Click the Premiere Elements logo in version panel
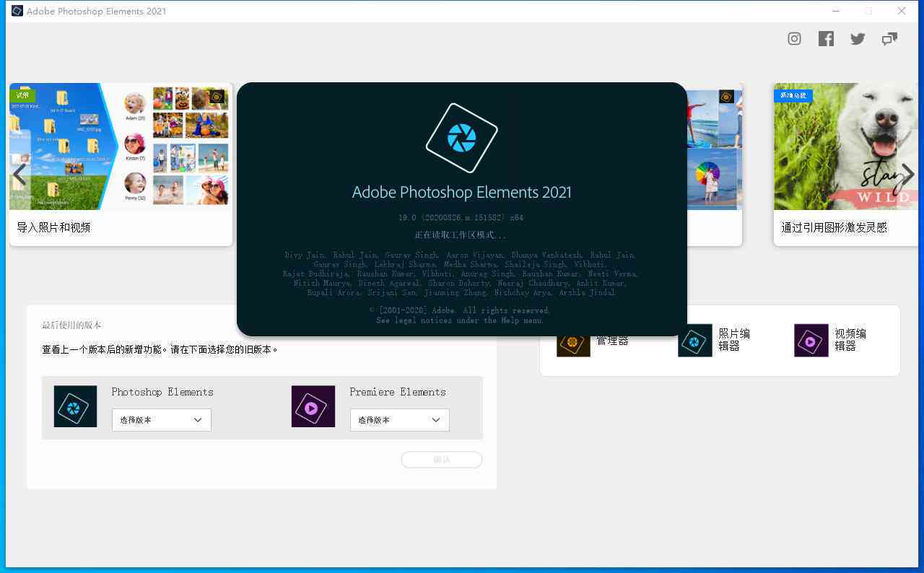Viewport: 924px width, 573px height. click(313, 406)
